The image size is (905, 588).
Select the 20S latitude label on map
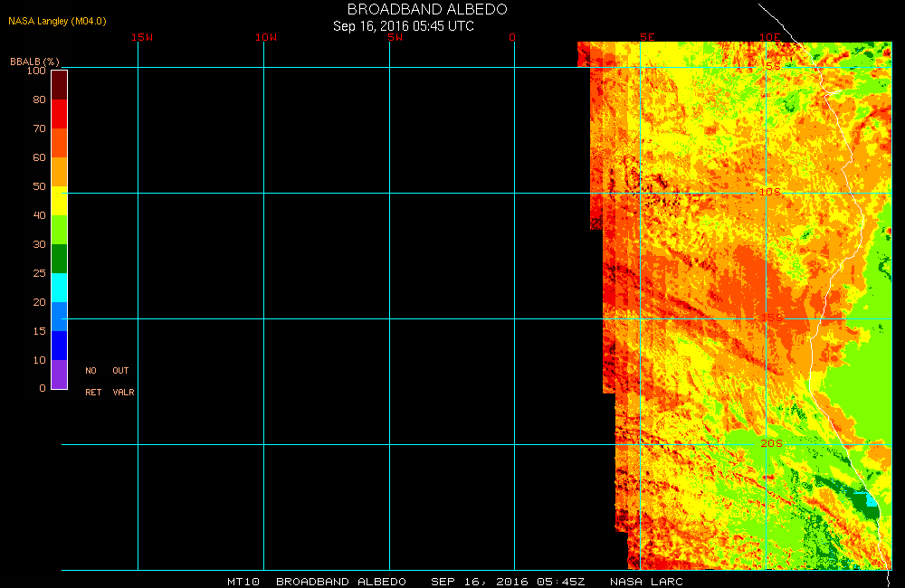(x=770, y=443)
